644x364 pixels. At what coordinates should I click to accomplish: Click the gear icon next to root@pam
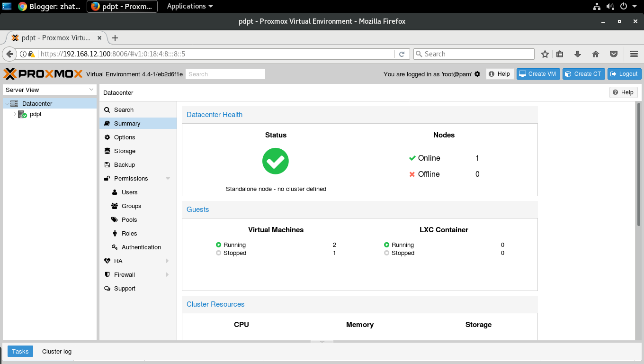pos(477,74)
